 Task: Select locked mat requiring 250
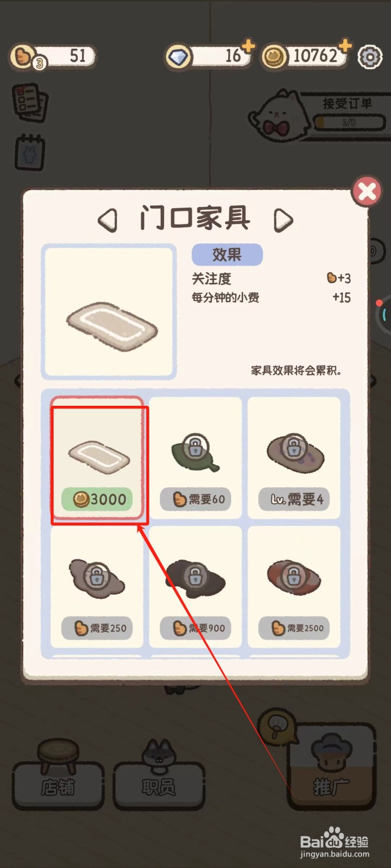pos(97,586)
